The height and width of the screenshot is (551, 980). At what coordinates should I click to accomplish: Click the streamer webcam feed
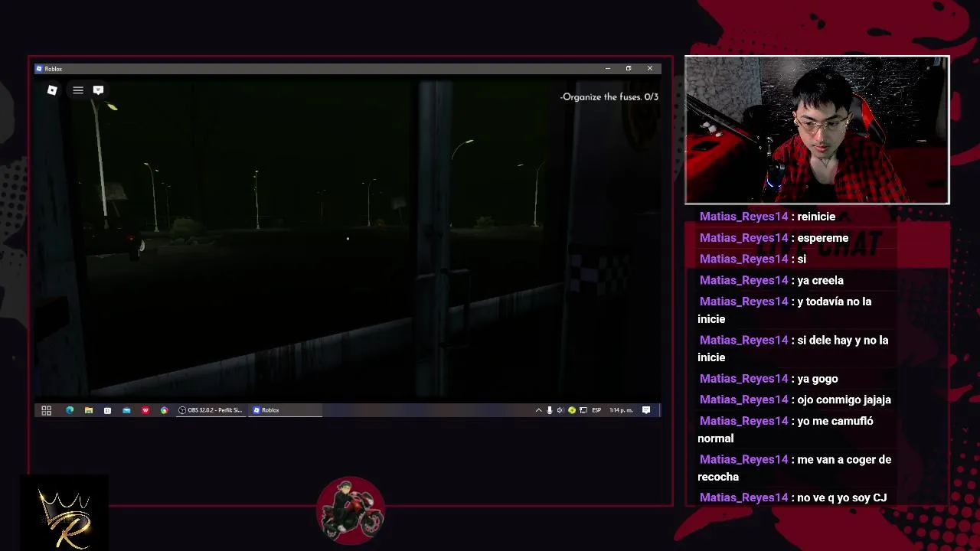coord(817,130)
